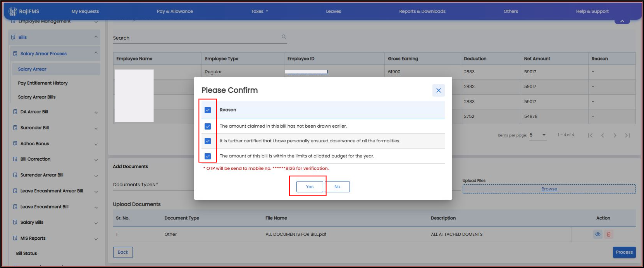Open Leaves menu
644x268 pixels.
pyautogui.click(x=334, y=11)
